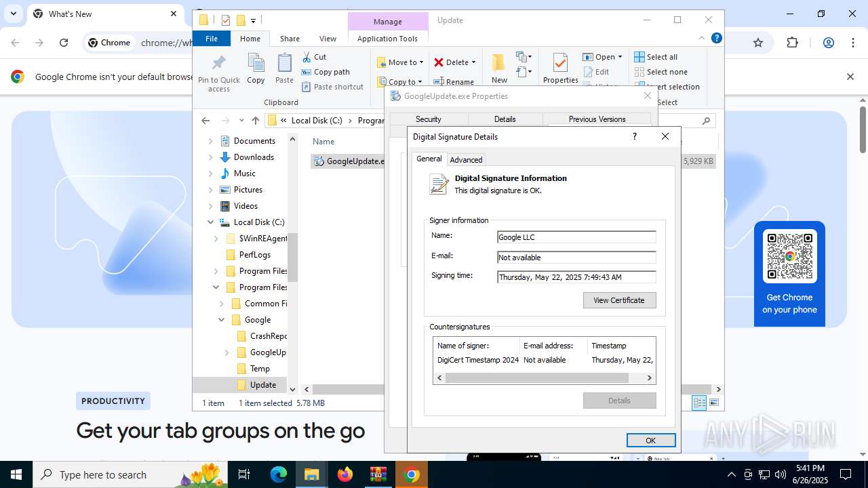868x488 pixels.
Task: Expand the $WinREAgent folder node
Action: [x=216, y=239]
